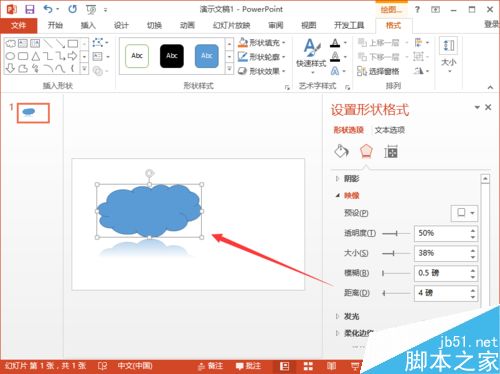
Task: Click the Undo arrow icon
Action: click(x=48, y=9)
